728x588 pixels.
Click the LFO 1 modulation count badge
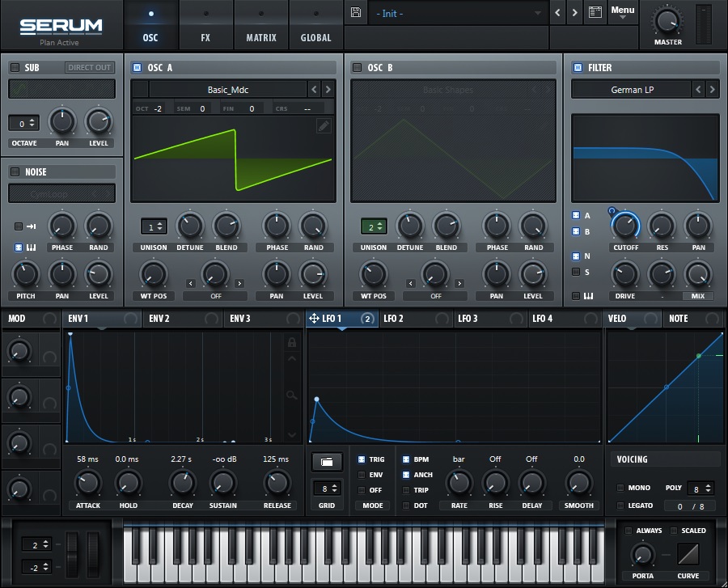pyautogui.click(x=367, y=319)
